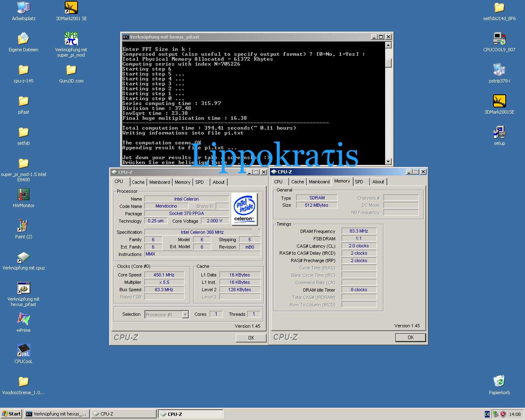525x420 pixels.
Task: Switch to CPU tab in right CPU-Z
Action: coord(278,182)
